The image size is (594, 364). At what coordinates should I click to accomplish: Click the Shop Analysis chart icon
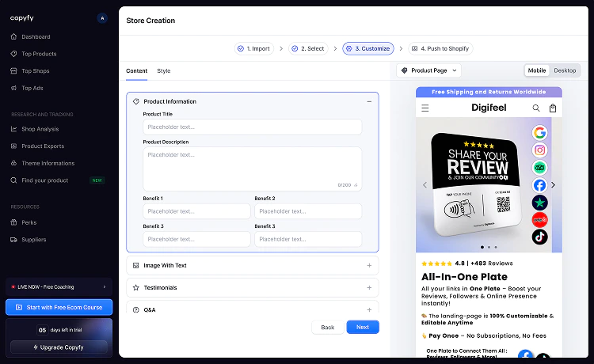coord(13,129)
